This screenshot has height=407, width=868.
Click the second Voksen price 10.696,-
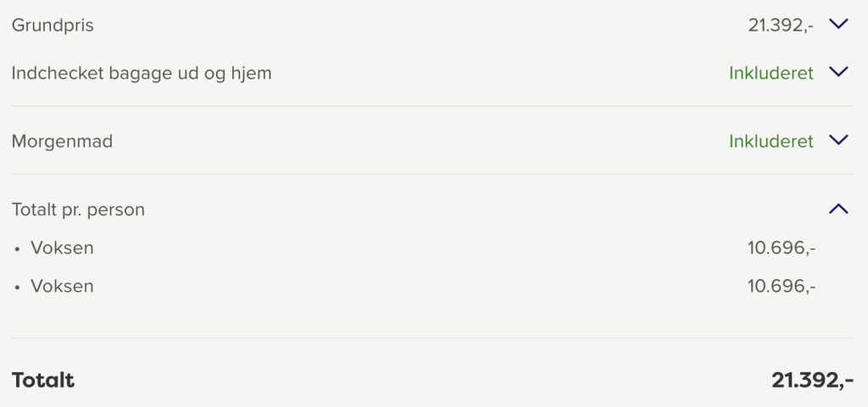[782, 287]
